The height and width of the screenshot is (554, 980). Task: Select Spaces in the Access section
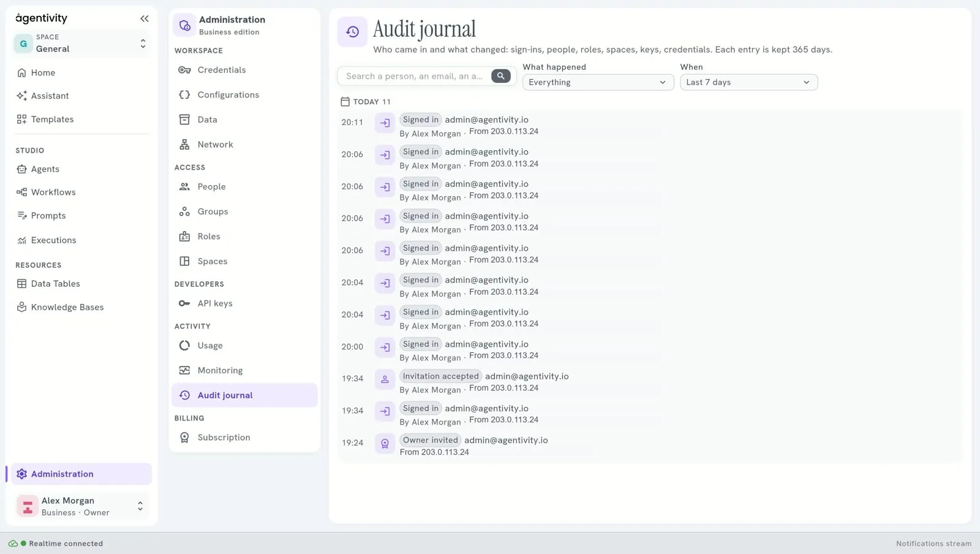coord(244,262)
